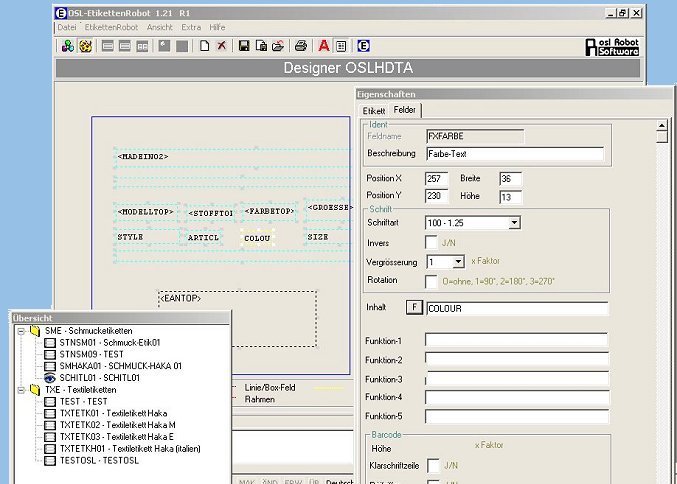This screenshot has width=677, height=484.
Task: Switch to the Etikett tab
Action: click(x=373, y=111)
